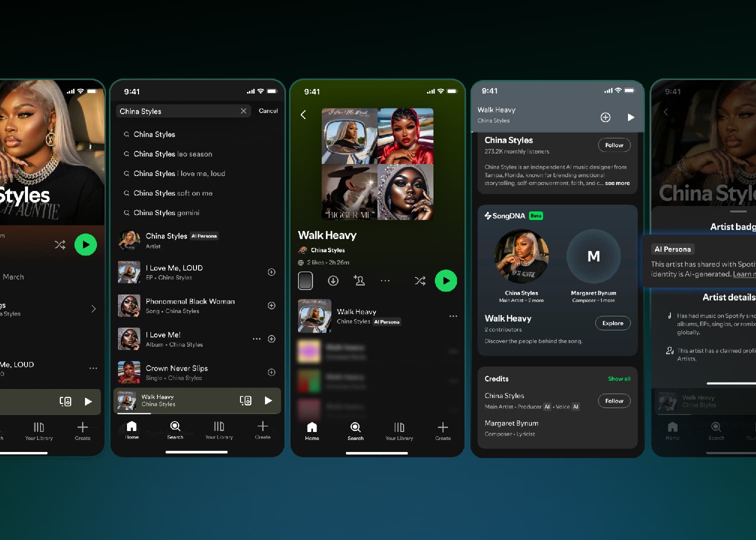The height and width of the screenshot is (540, 756).
Task: Play from artist page mini player
Action: coord(88,401)
